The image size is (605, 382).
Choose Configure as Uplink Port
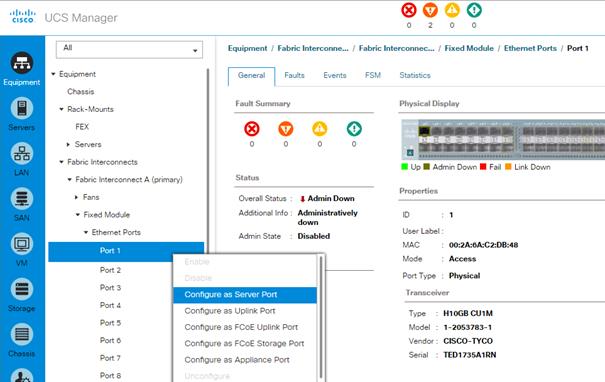tap(245, 311)
